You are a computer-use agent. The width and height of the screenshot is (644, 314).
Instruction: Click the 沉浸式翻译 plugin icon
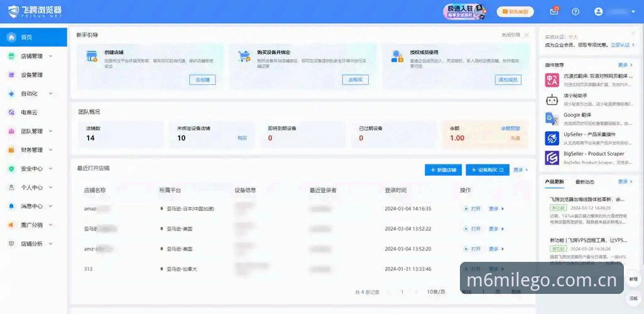[x=552, y=80]
